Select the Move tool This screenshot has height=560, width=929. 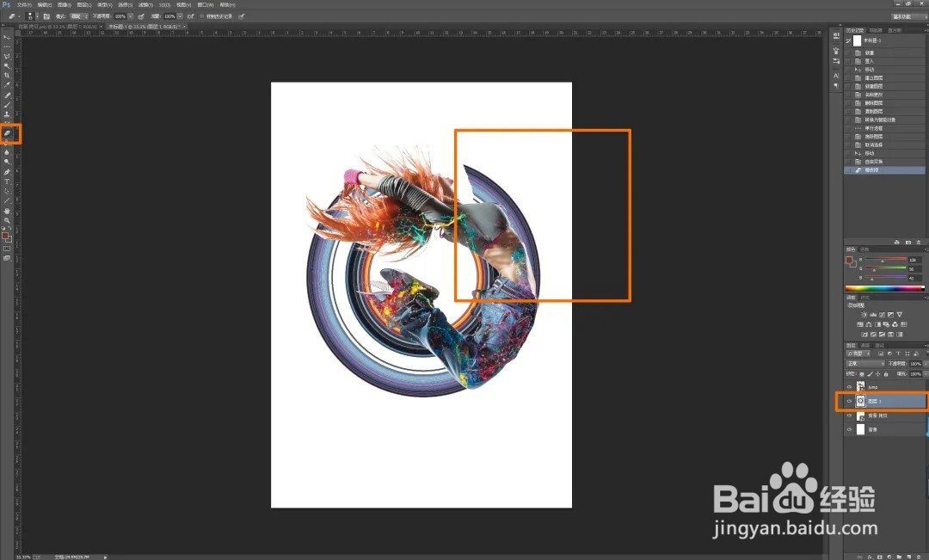click(x=7, y=37)
